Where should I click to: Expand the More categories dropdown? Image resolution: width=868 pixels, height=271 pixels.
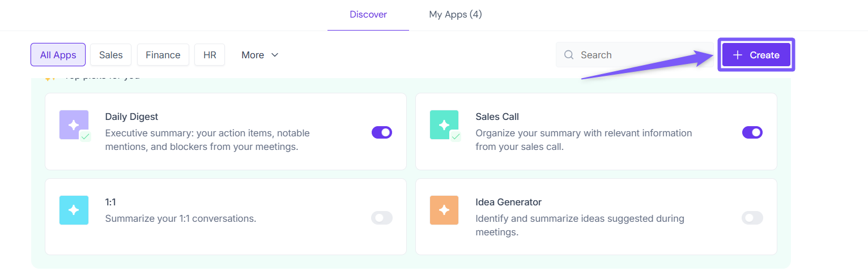pyautogui.click(x=260, y=55)
